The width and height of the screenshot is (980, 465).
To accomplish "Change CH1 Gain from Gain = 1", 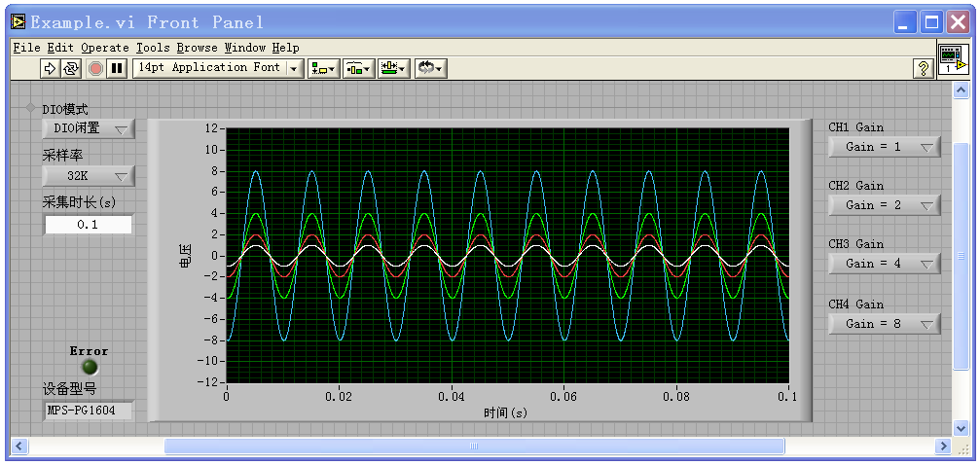I will point(884,147).
